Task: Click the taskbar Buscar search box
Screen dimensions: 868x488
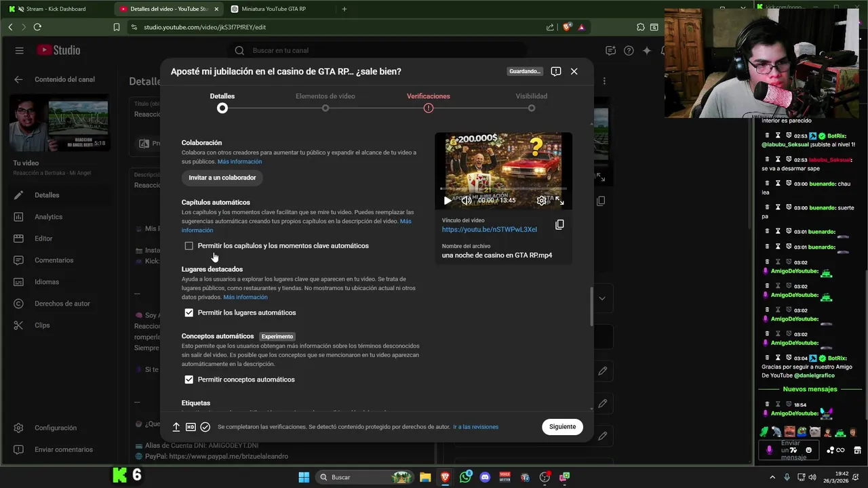Action: [x=366, y=477]
